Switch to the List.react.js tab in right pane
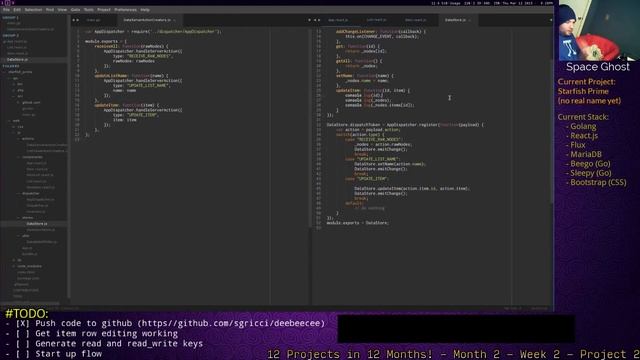The image size is (640, 360). [x=376, y=20]
